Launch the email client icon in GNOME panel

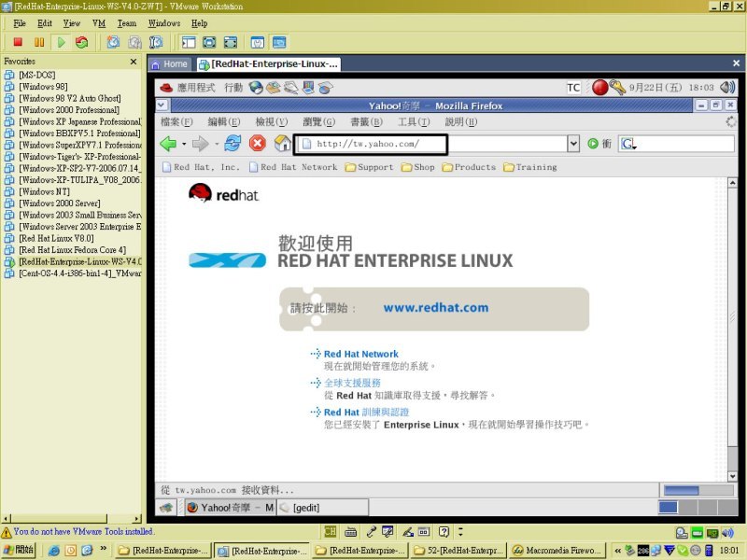274,88
